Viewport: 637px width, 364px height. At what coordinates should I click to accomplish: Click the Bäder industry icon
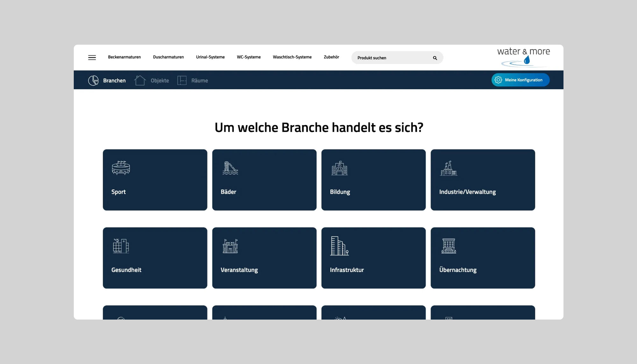click(230, 168)
